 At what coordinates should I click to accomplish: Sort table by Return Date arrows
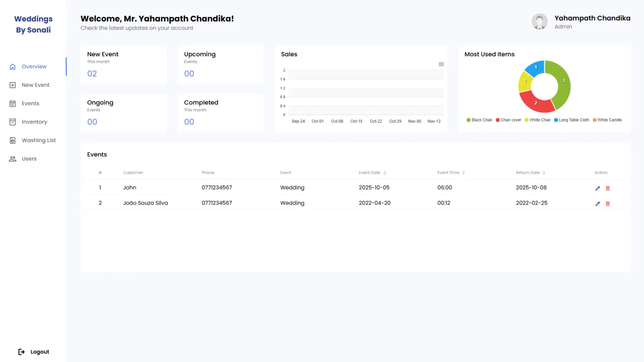tap(544, 173)
